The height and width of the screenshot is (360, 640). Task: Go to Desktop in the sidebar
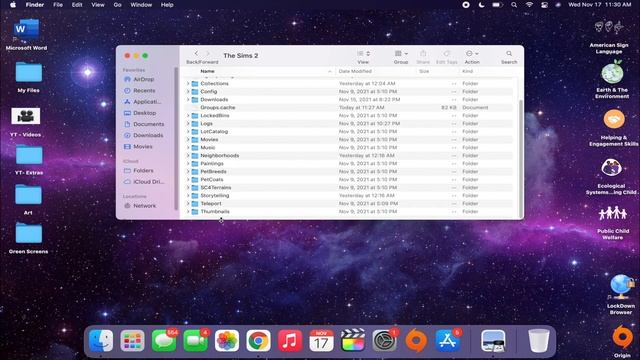click(x=140, y=113)
